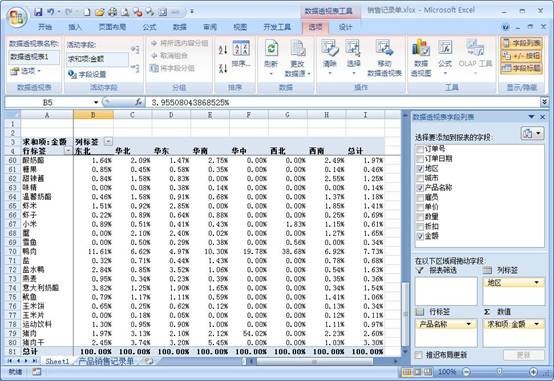Viewport: 554px width, 381px height.
Task: Uncheck the 地区 field checkbox
Action: click(x=420, y=169)
